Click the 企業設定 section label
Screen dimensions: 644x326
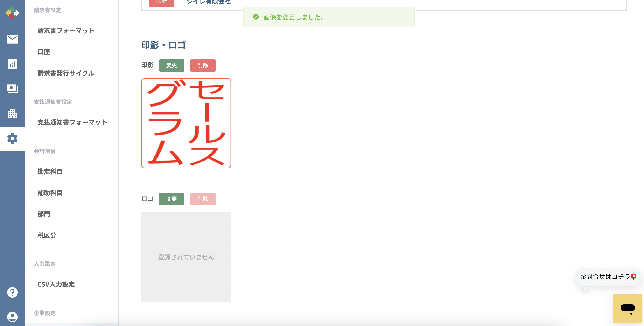[x=45, y=313]
